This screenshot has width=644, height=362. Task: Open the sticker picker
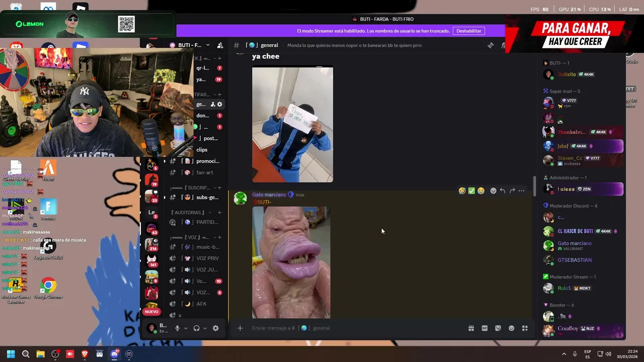[498, 328]
